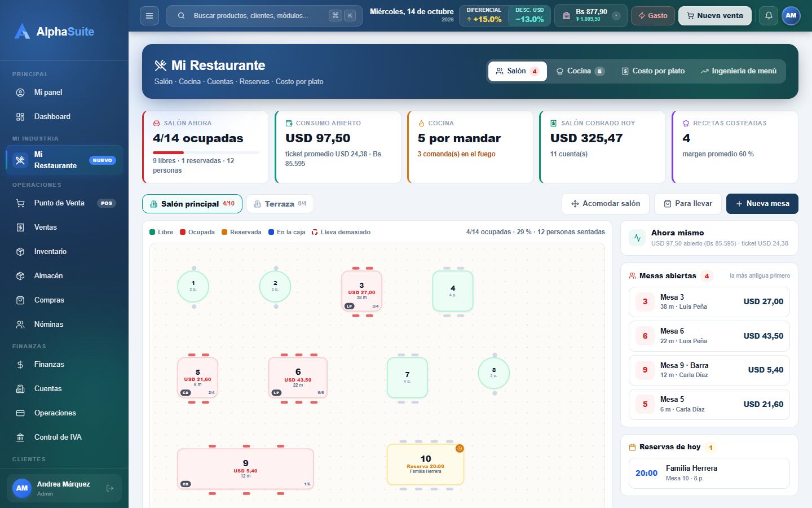Open reserved table 10 on floor plan
The width and height of the screenshot is (812, 508).
click(x=426, y=465)
